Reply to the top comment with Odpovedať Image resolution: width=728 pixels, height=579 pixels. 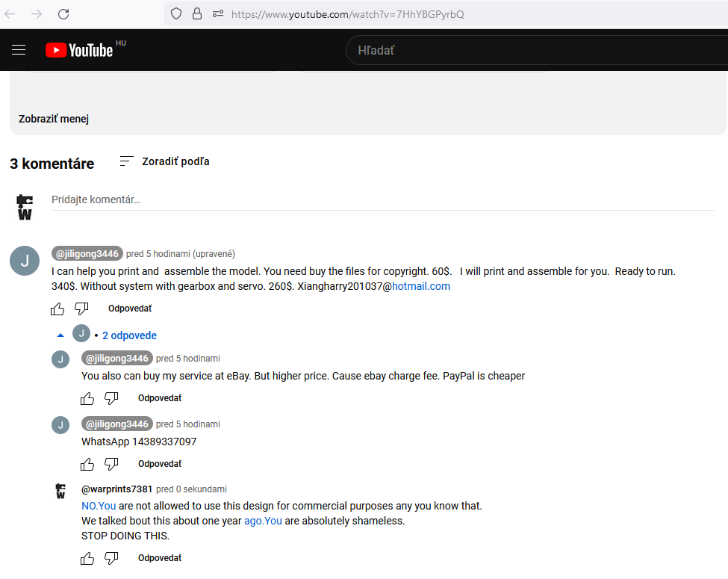130,309
